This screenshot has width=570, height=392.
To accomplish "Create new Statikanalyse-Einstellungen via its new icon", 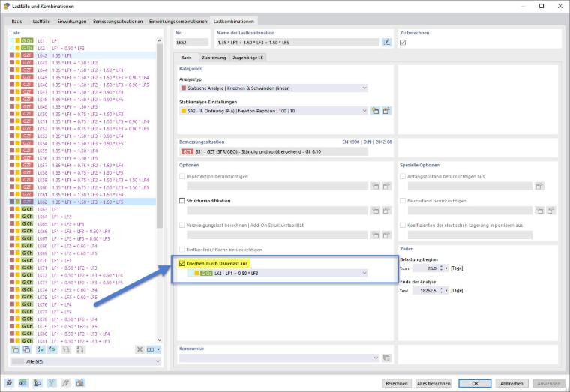I will [375, 111].
